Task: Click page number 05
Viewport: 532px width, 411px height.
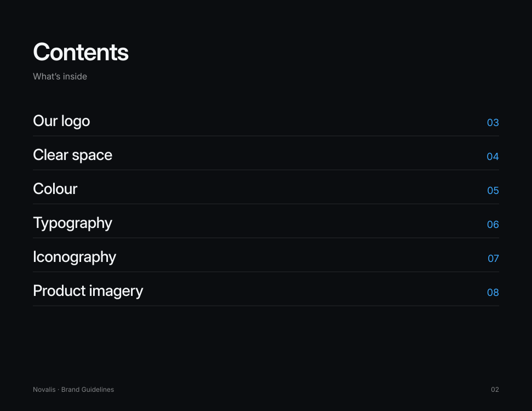Action: (493, 190)
